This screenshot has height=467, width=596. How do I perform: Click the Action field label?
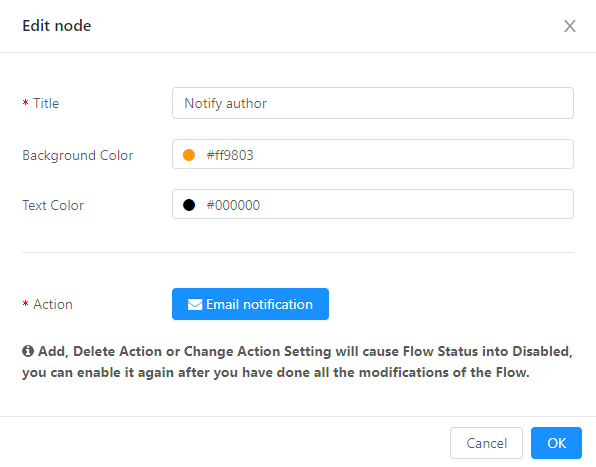coord(53,304)
